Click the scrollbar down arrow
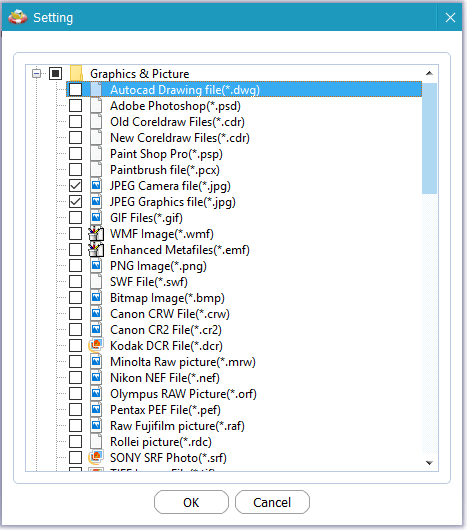The image size is (467, 530). (429, 463)
